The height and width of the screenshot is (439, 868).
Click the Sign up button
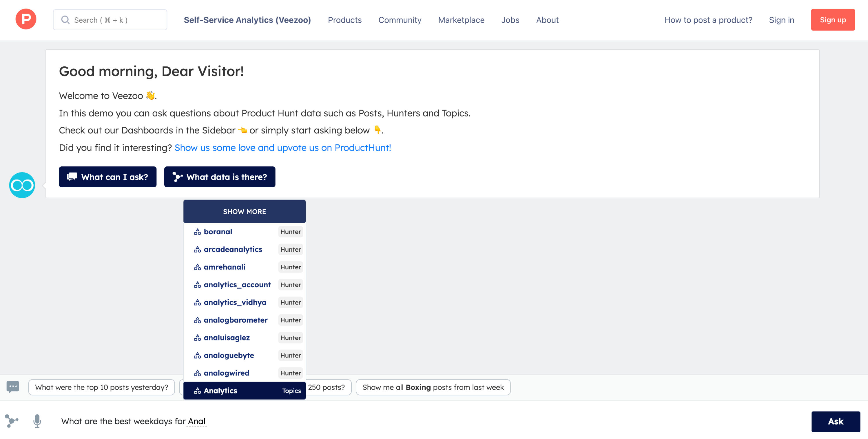point(833,20)
